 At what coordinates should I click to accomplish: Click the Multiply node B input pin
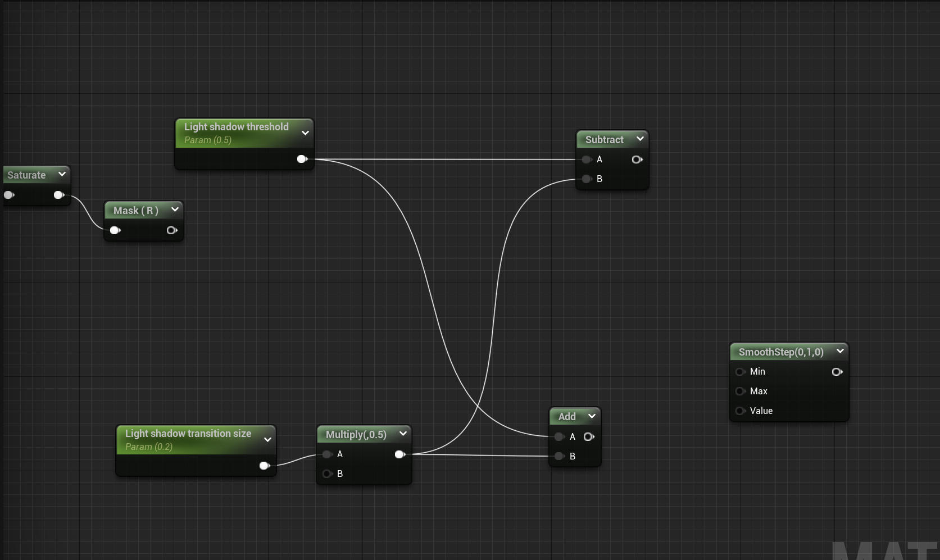328,474
